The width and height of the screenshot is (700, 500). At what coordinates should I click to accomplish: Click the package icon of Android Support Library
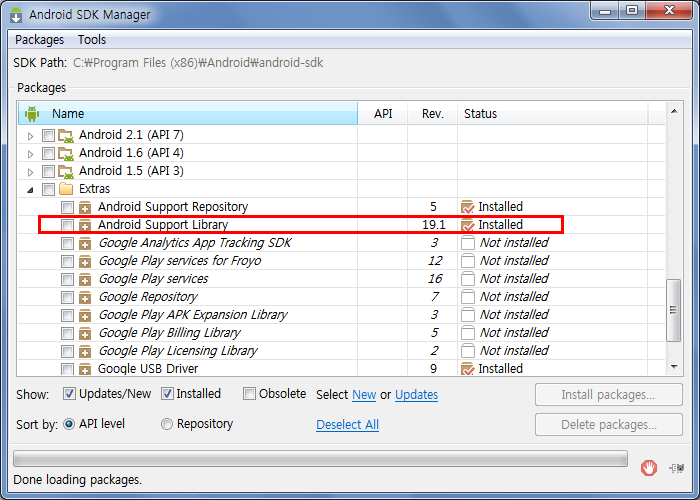point(85,225)
